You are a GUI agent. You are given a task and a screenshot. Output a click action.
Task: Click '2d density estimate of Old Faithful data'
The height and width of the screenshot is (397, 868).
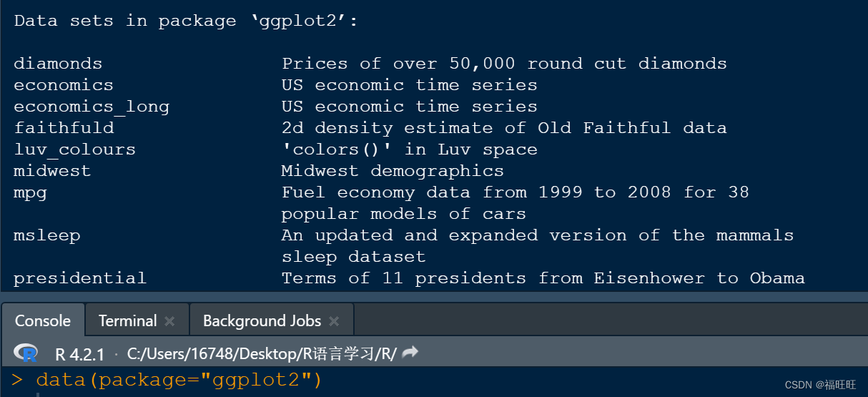pos(504,128)
